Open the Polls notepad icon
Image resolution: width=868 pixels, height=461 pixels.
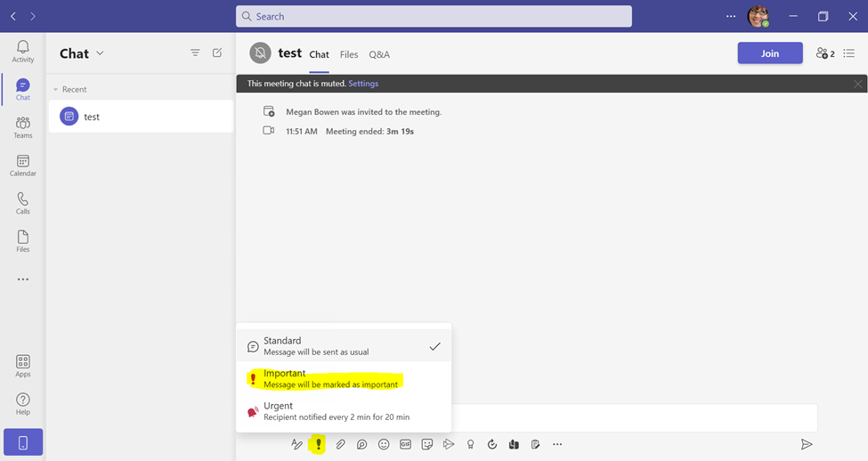coord(535,444)
